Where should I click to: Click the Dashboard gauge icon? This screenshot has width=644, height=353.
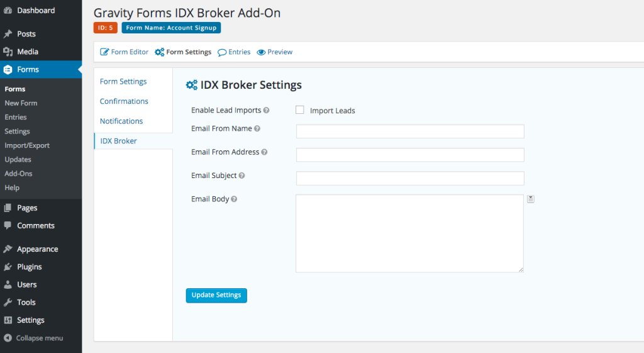coord(8,11)
